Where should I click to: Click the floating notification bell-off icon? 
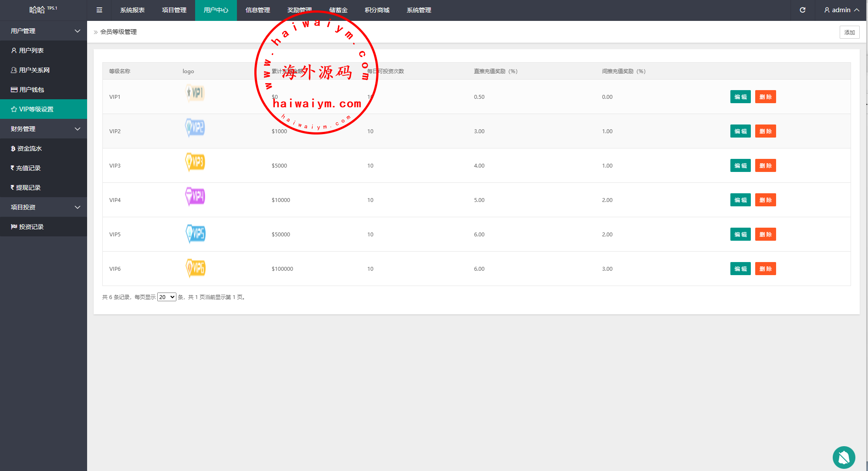point(844,458)
